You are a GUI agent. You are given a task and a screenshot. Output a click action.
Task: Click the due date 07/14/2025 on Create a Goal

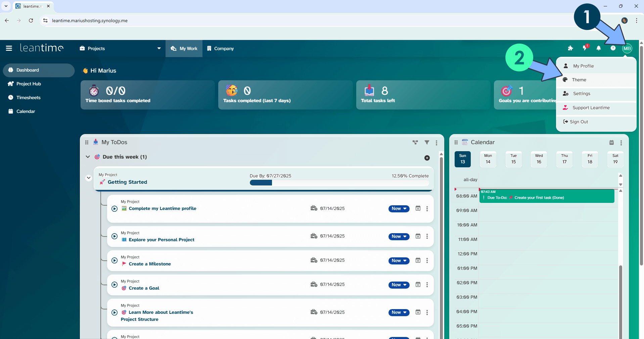pos(332,285)
